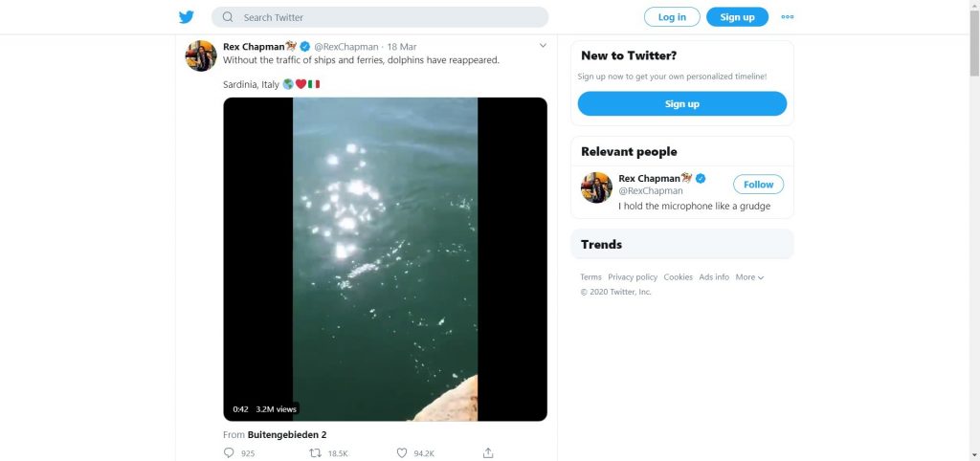Expand the footer More dropdown
This screenshot has width=980, height=461.
[x=749, y=277]
